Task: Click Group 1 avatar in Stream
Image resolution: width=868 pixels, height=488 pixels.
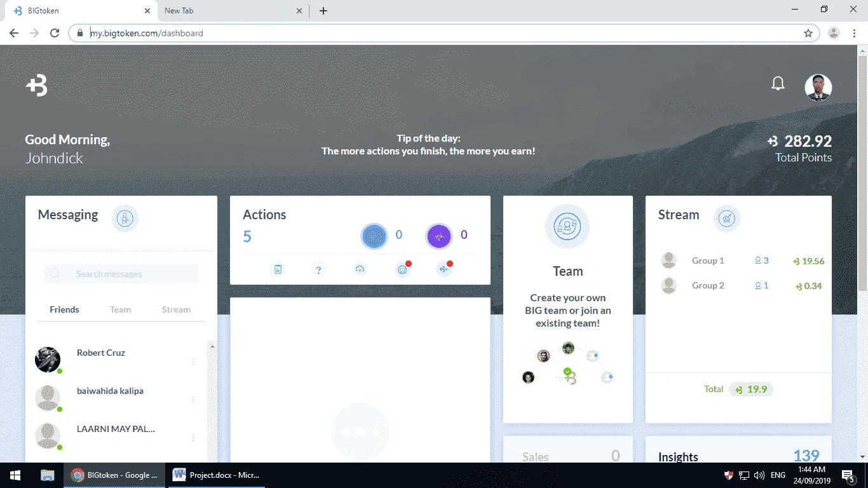Action: point(668,261)
